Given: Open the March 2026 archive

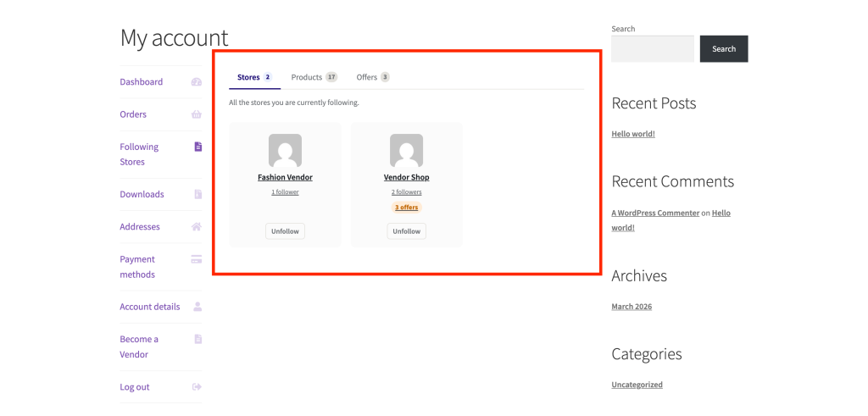Looking at the screenshot, I should point(632,307).
